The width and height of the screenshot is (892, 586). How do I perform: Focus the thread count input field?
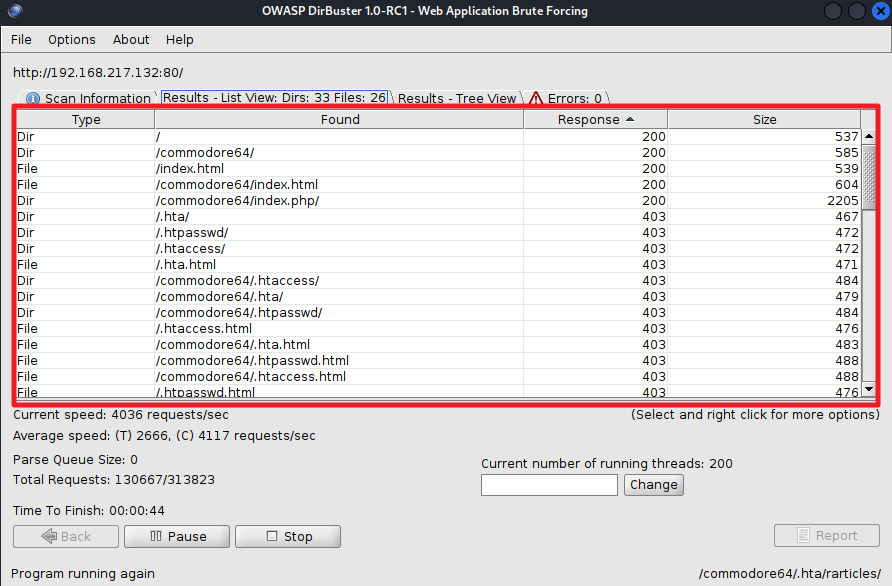pyautogui.click(x=549, y=485)
